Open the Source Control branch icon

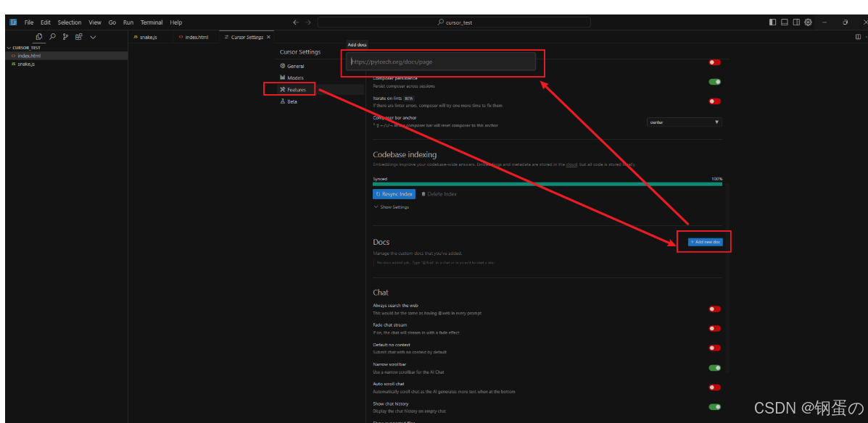pyautogui.click(x=65, y=37)
